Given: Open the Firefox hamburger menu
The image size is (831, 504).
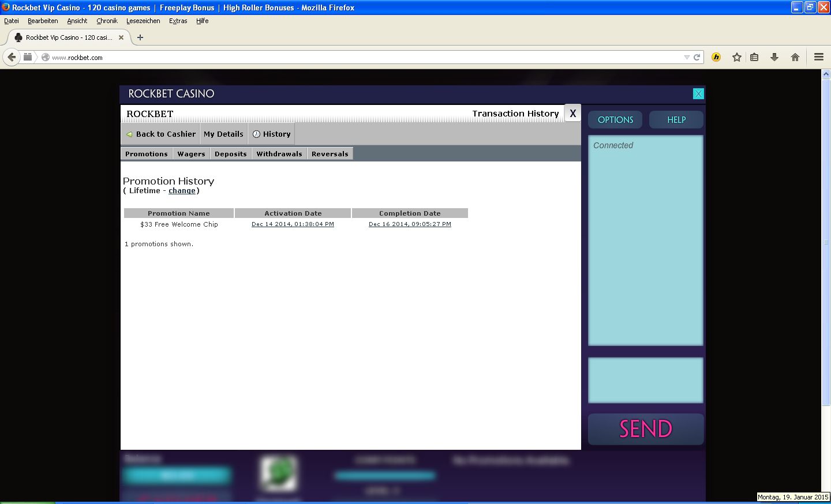Looking at the screenshot, I should point(818,57).
